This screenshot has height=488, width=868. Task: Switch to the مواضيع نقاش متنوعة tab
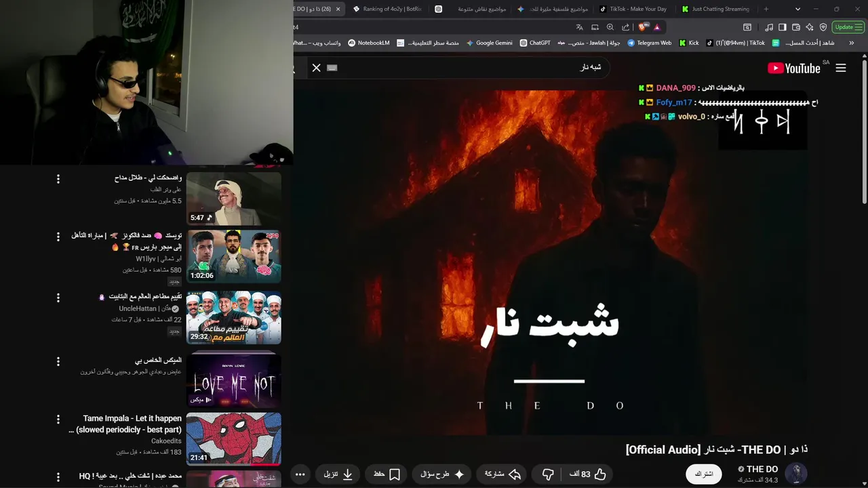[x=471, y=9]
